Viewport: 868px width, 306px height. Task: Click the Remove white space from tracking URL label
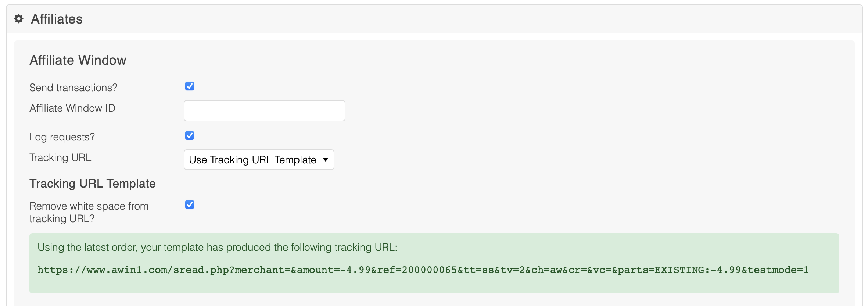[x=89, y=212]
